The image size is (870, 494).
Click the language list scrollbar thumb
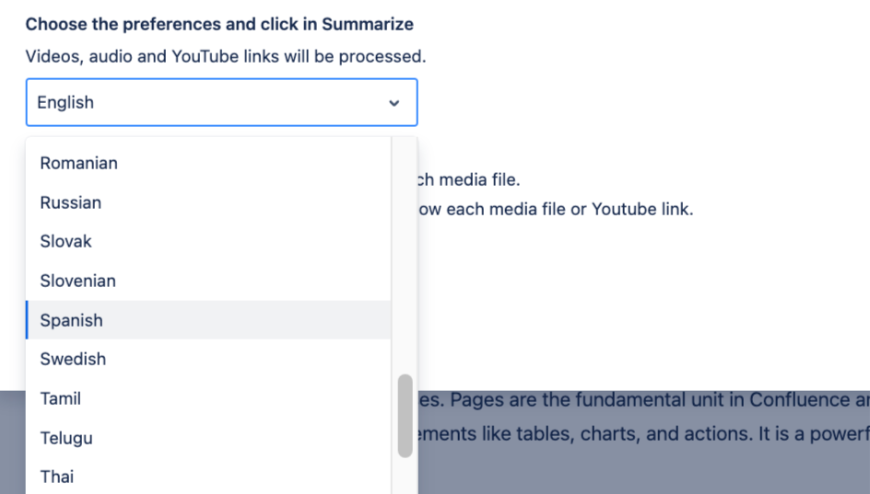pos(405,415)
